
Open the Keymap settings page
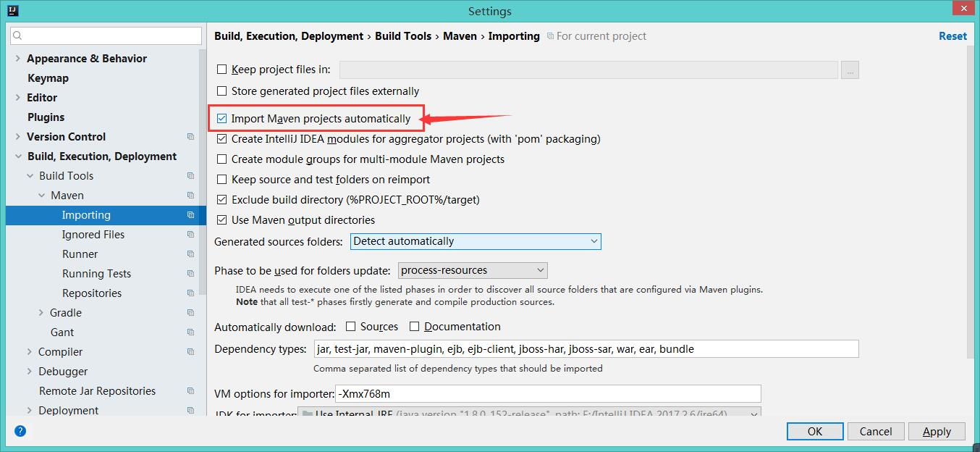pos(48,78)
